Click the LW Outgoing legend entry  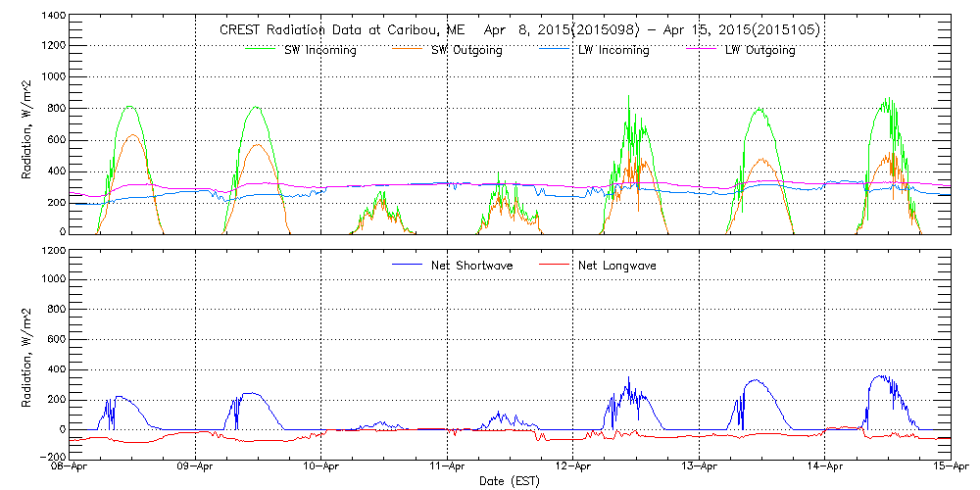(x=759, y=50)
